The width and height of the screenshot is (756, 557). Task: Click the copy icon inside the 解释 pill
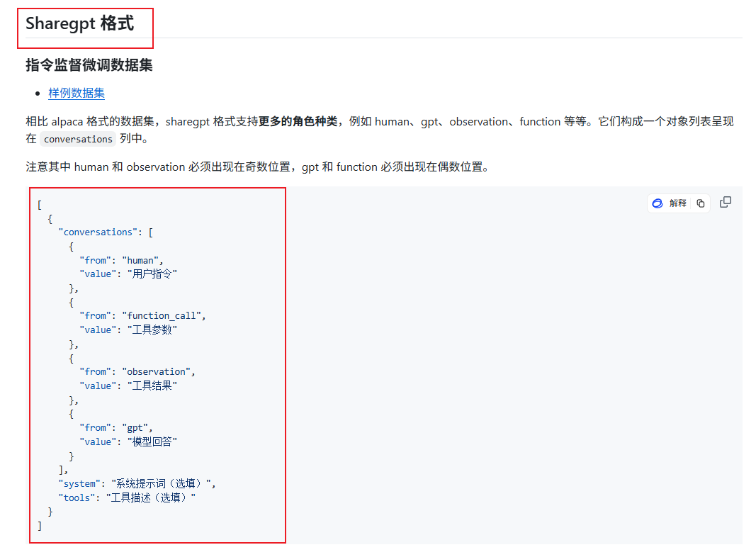point(699,203)
